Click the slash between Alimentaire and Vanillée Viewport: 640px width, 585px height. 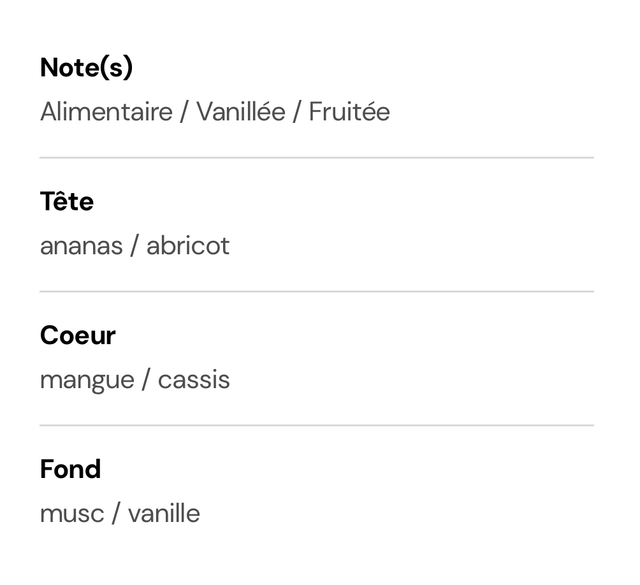tap(184, 112)
